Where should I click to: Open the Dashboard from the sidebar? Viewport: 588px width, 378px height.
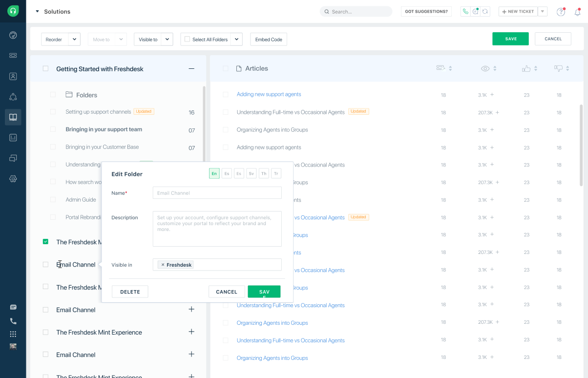(x=13, y=35)
